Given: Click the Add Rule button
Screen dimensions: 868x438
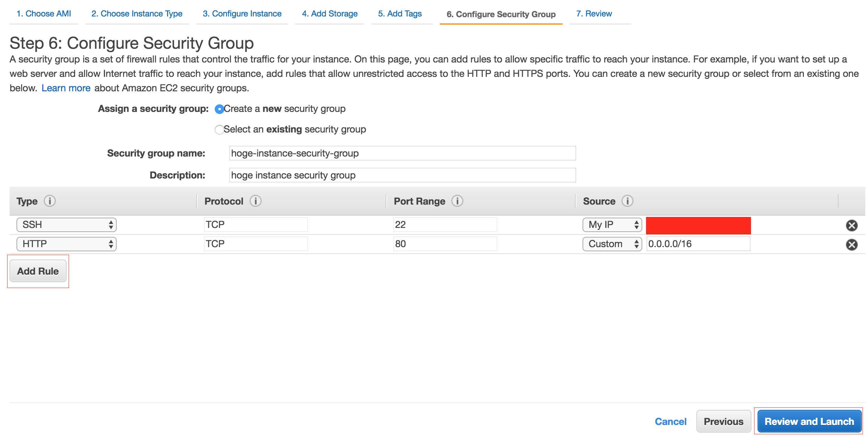Looking at the screenshot, I should 38,271.
